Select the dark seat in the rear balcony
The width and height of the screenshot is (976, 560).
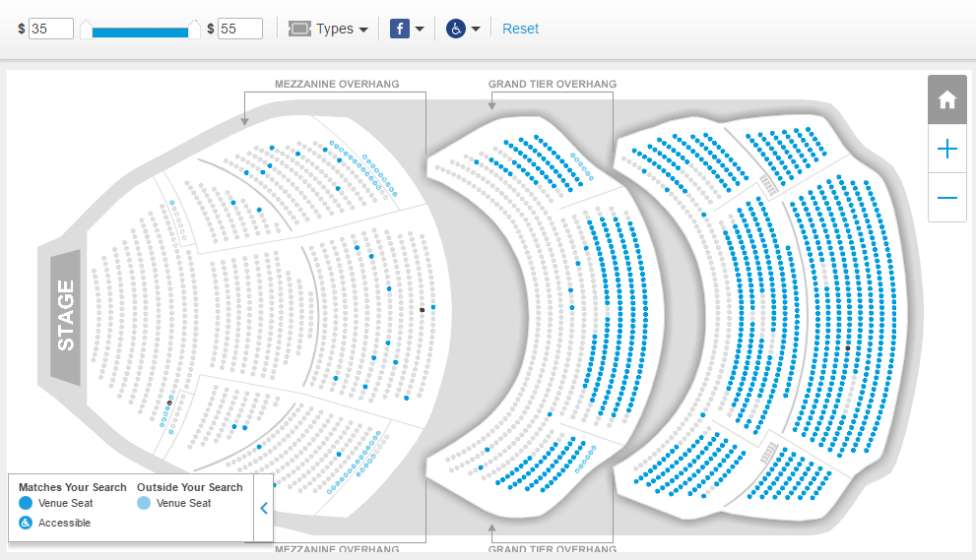[848, 348]
